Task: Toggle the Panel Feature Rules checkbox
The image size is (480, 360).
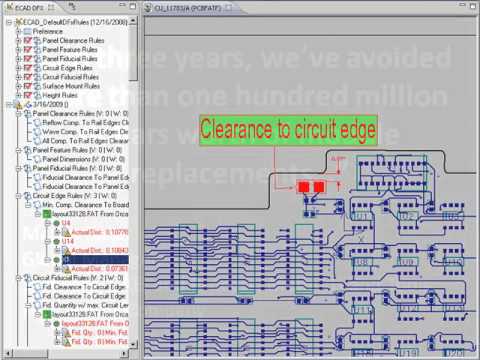Action: point(28,50)
